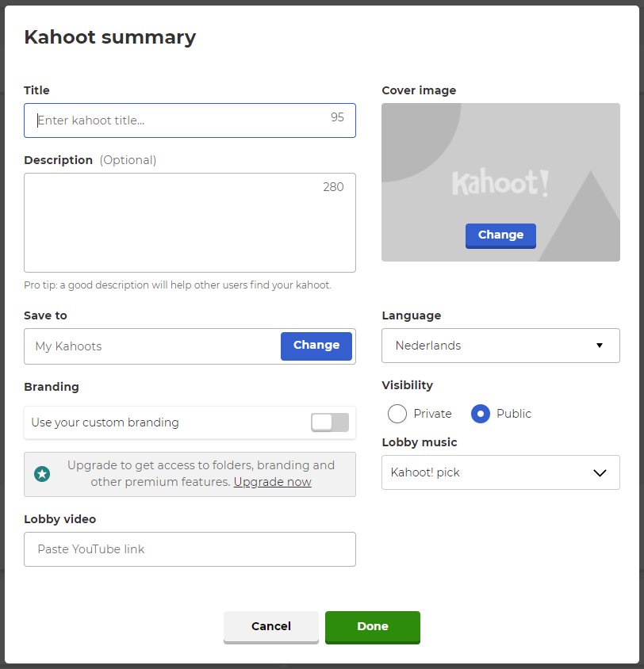The height and width of the screenshot is (669, 644).
Task: Click the Cancel button
Action: 271,627
